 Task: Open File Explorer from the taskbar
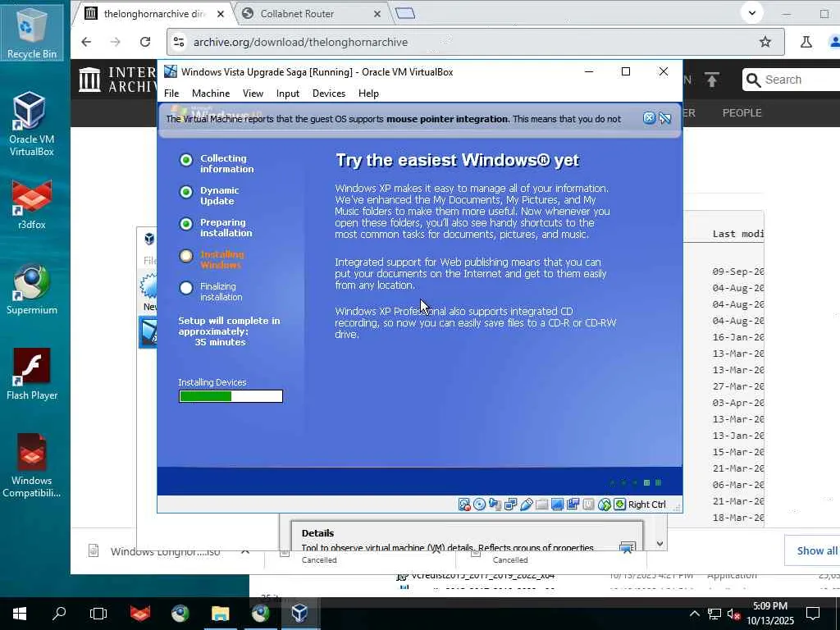tap(220, 614)
